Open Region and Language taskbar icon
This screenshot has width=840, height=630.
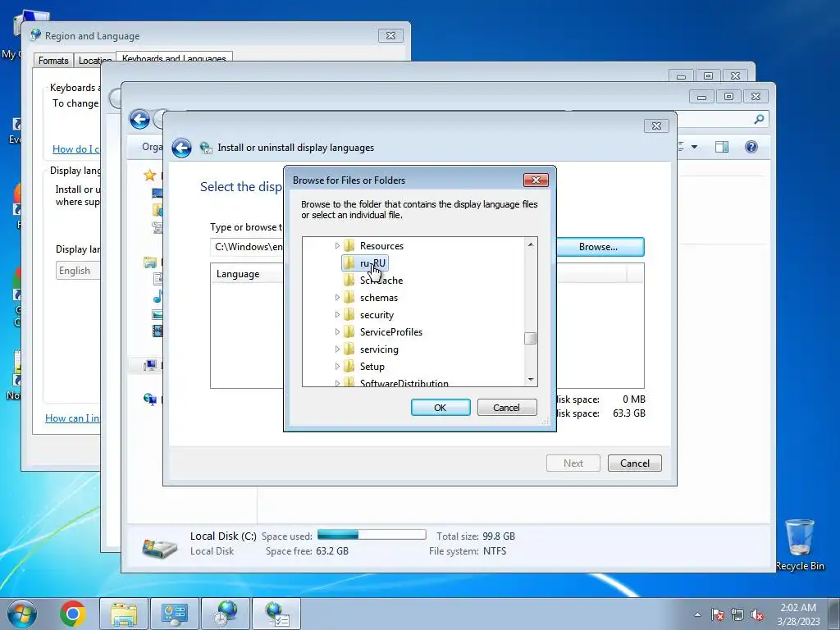tap(226, 614)
